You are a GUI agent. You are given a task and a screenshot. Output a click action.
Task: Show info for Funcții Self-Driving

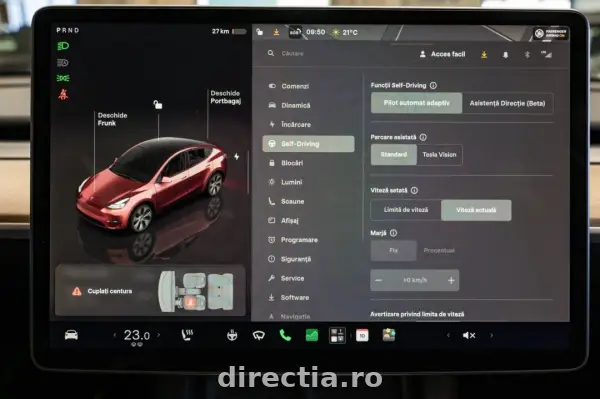point(433,85)
